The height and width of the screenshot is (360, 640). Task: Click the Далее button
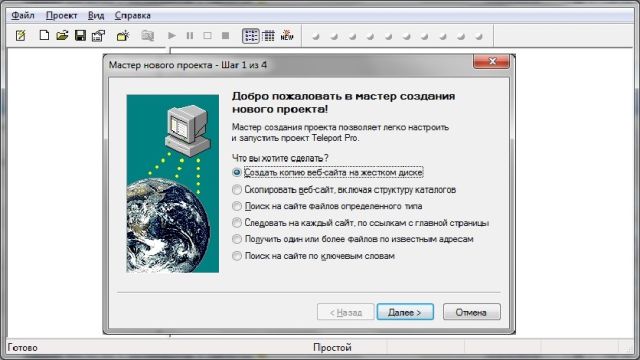pyautogui.click(x=405, y=312)
